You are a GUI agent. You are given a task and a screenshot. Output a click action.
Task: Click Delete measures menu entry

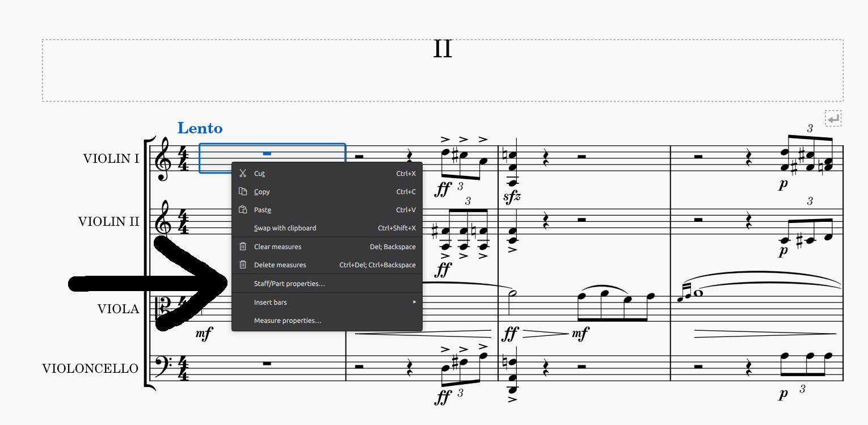(327, 265)
